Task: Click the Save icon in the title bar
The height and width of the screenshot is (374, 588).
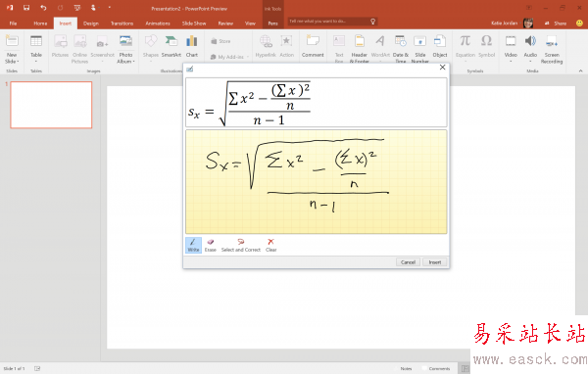Action: point(26,8)
